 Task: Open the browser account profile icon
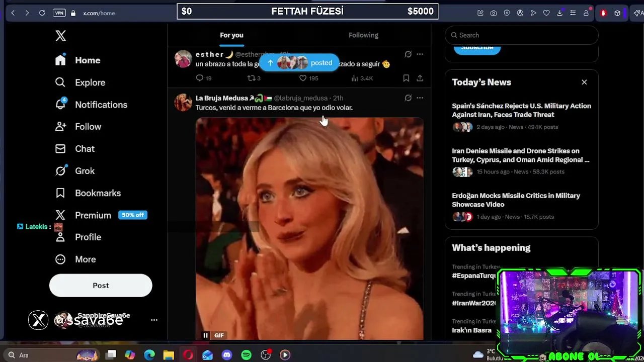(x=586, y=13)
